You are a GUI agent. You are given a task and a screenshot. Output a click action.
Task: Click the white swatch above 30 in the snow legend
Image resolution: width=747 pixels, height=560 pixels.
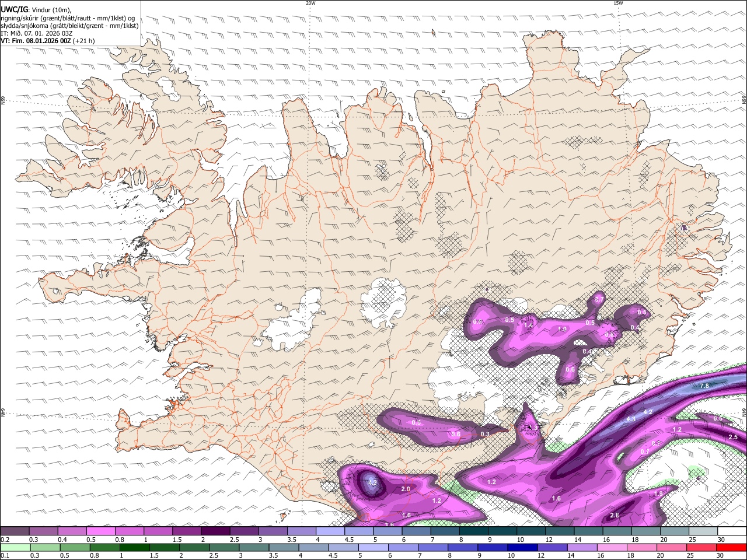(x=732, y=531)
